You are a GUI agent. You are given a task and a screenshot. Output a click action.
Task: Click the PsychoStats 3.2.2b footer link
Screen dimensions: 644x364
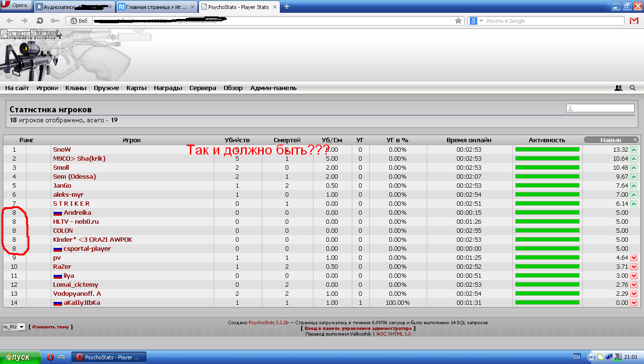(x=268, y=323)
